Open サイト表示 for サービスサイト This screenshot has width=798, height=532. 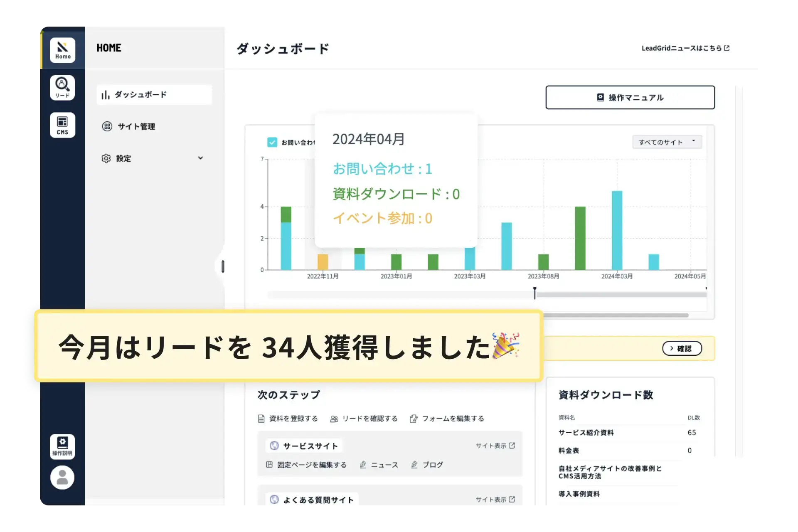(x=495, y=446)
